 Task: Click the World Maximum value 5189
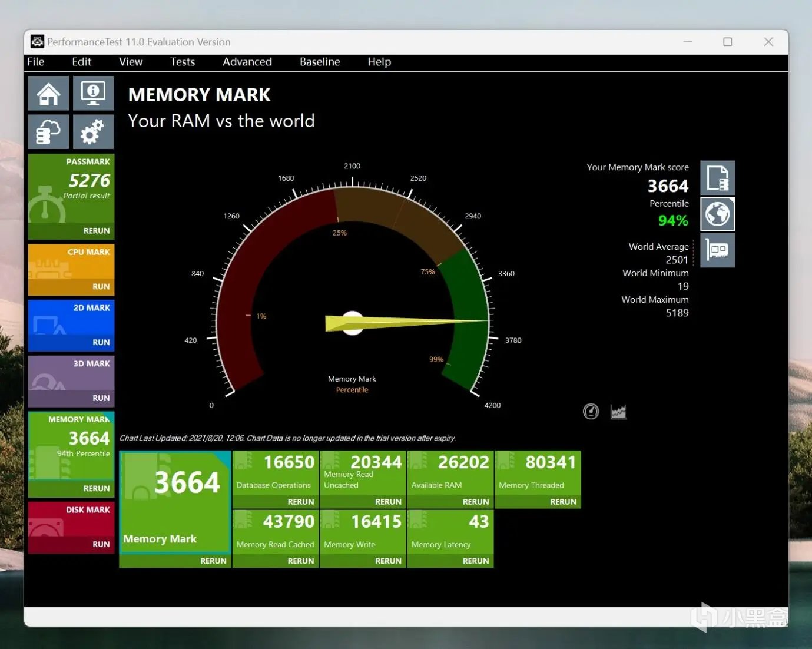pos(677,313)
